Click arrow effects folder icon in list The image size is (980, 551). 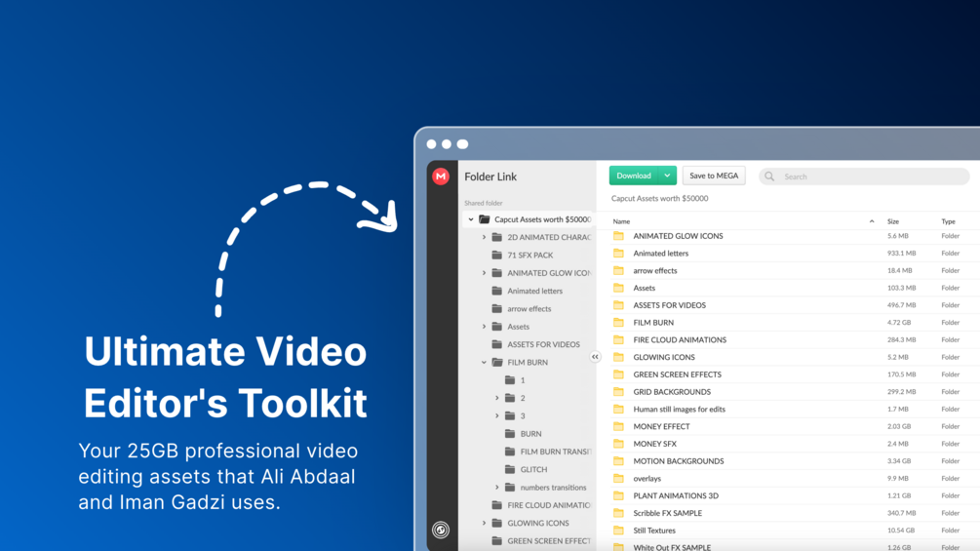[618, 270]
